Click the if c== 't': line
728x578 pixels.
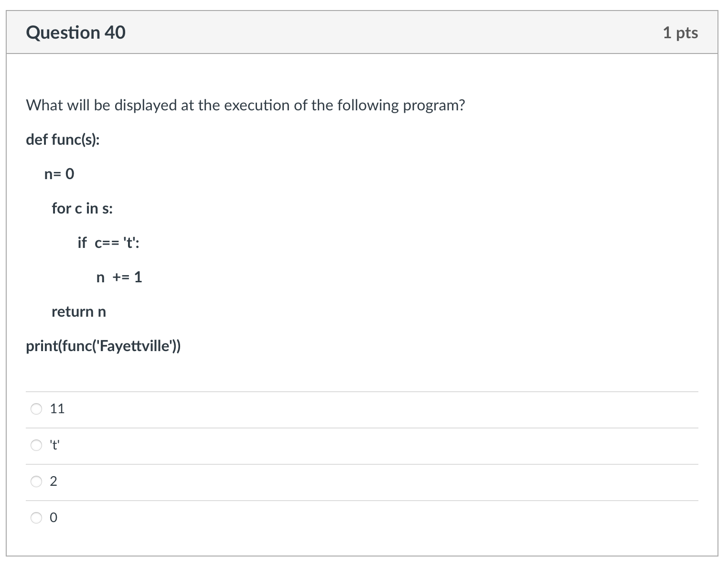coord(108,243)
